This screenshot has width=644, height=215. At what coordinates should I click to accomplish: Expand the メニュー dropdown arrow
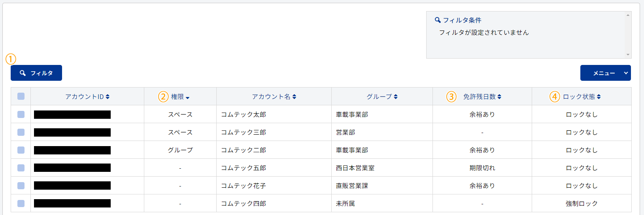pos(626,73)
